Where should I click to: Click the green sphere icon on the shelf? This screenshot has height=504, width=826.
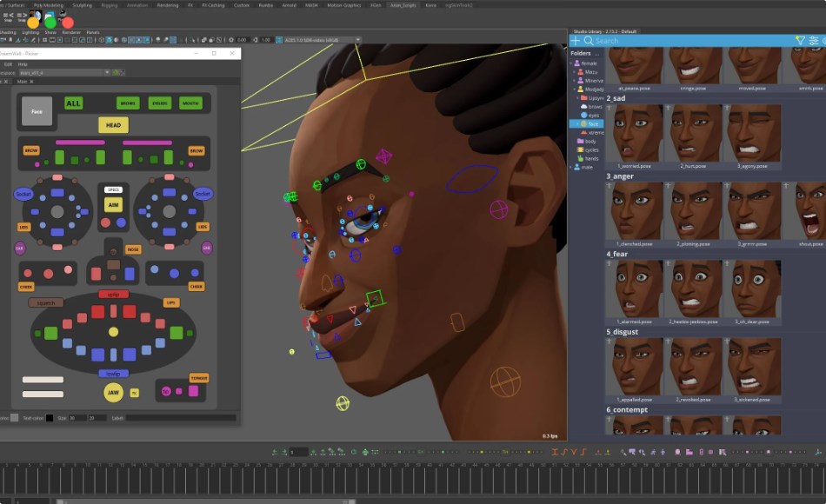tap(50, 22)
